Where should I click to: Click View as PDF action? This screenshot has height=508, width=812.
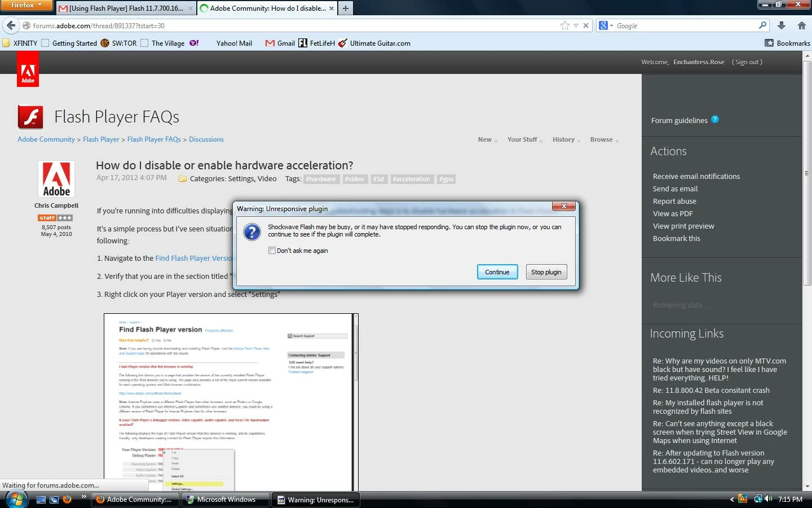pyautogui.click(x=673, y=213)
